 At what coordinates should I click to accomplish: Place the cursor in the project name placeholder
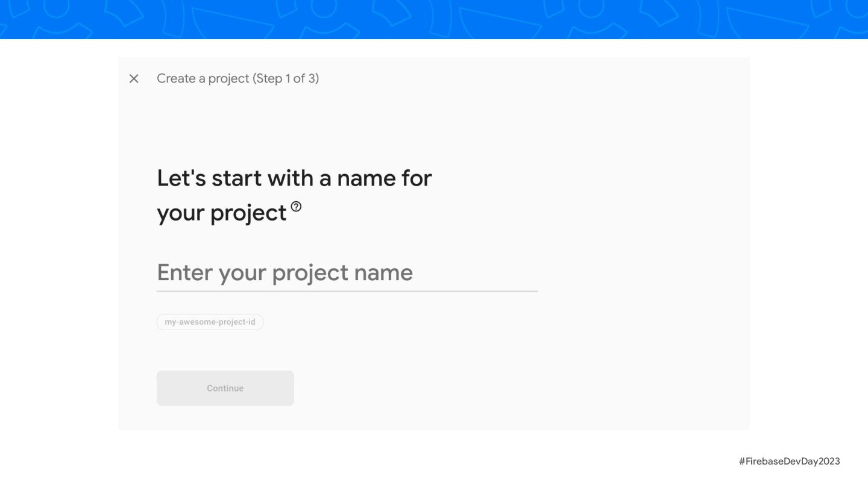[285, 273]
